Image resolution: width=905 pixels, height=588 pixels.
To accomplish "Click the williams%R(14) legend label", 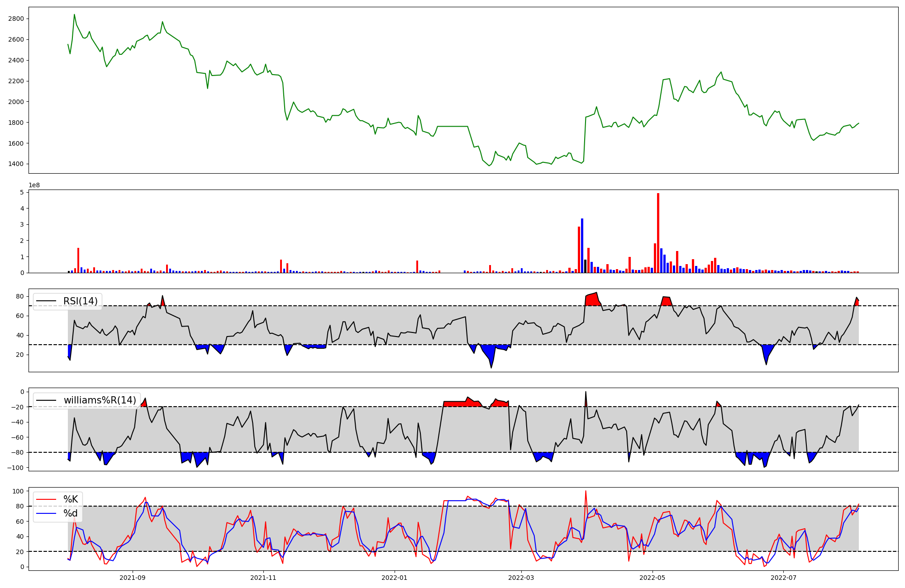I will (100, 400).
